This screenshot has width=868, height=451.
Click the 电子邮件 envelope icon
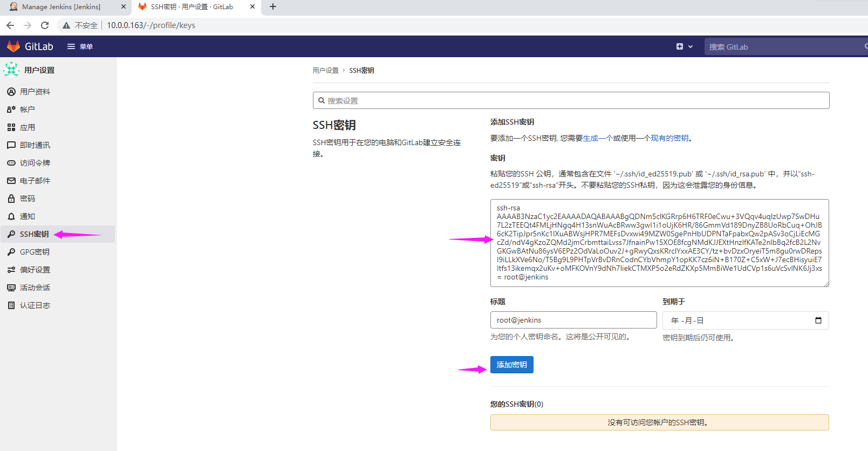pos(11,181)
